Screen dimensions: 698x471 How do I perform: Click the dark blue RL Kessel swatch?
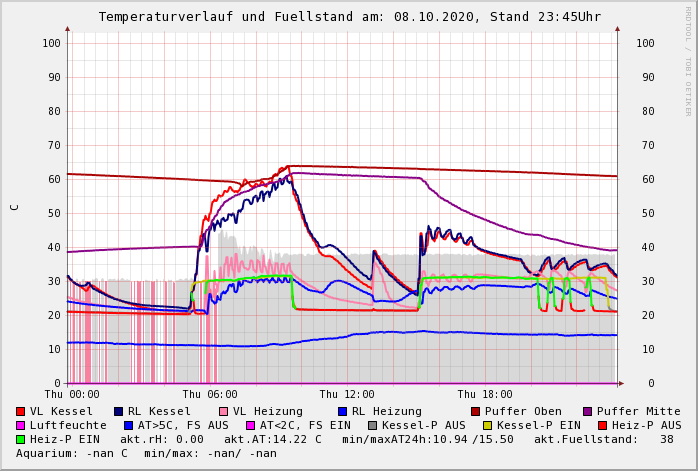pyautogui.click(x=119, y=411)
